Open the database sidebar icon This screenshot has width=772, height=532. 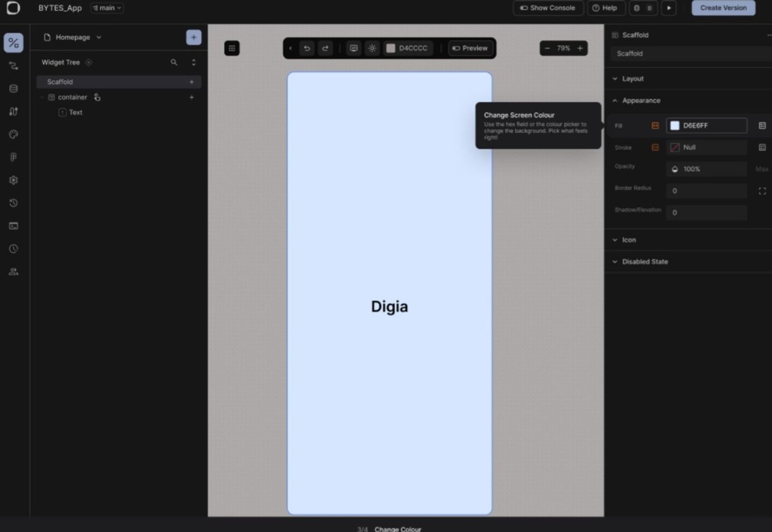[14, 89]
